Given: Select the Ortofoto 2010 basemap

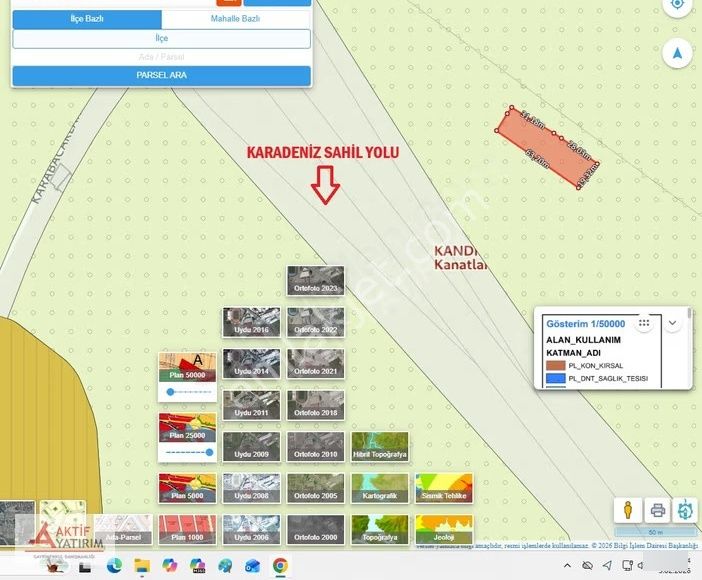Looking at the screenshot, I should point(316,447).
